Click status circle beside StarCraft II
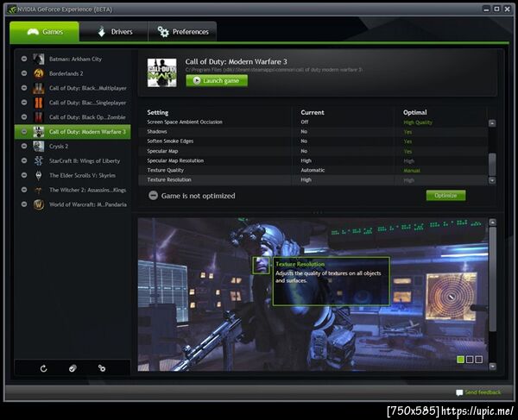The width and height of the screenshot is (518, 420). (24, 160)
